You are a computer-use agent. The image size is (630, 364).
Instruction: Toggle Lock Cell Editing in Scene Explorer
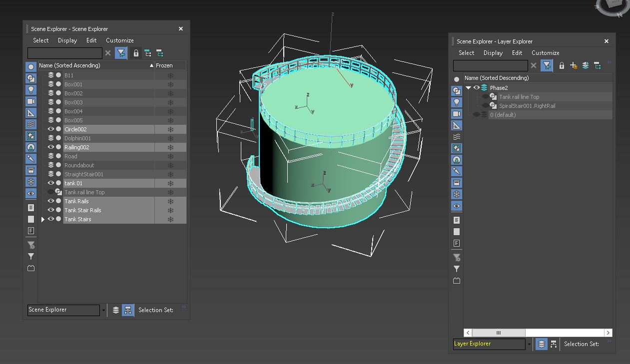pos(136,52)
